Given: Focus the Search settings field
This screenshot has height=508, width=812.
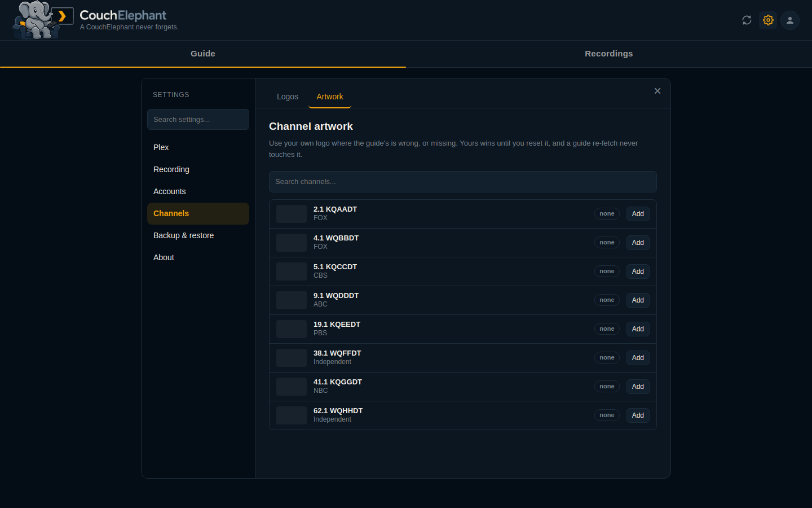Looking at the screenshot, I should tap(198, 120).
